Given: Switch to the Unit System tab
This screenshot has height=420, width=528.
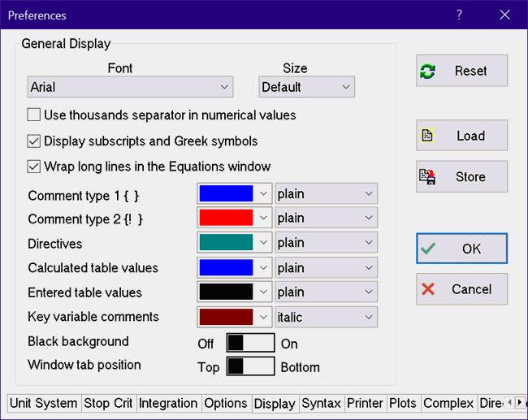Looking at the screenshot, I should [x=44, y=403].
